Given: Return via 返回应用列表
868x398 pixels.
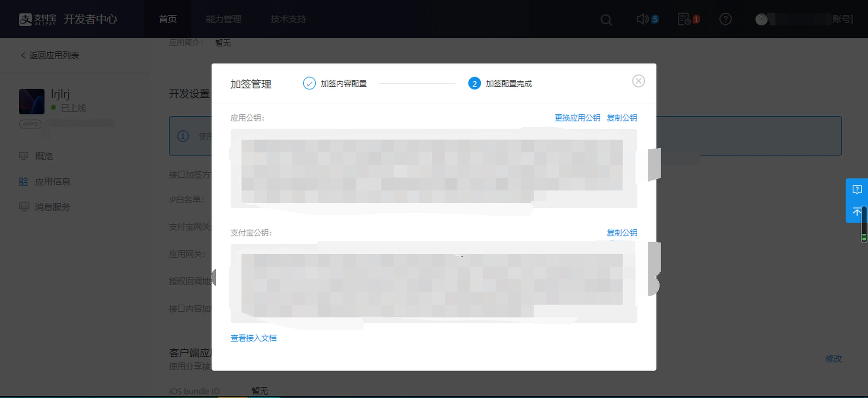Looking at the screenshot, I should [x=50, y=55].
